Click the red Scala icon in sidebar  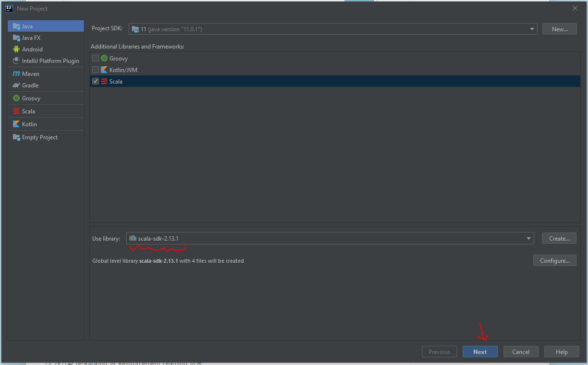click(16, 111)
